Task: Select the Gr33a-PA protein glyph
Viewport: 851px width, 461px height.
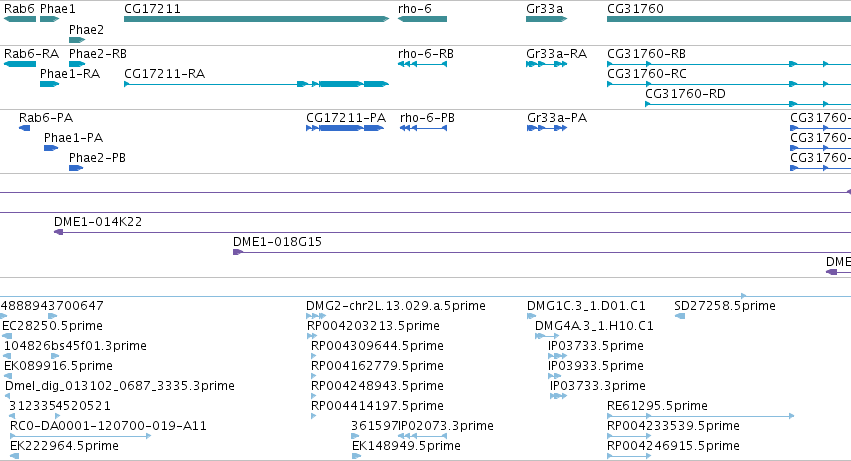Action: [547, 128]
